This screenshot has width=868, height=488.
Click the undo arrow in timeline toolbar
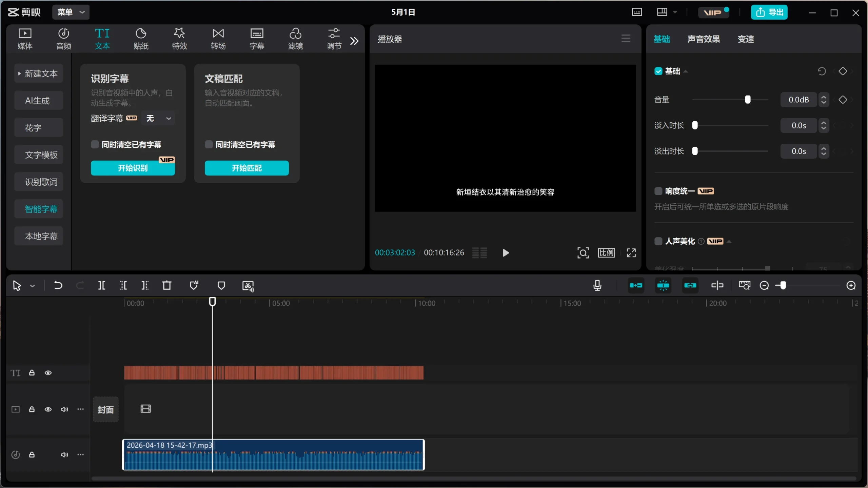pos(58,285)
